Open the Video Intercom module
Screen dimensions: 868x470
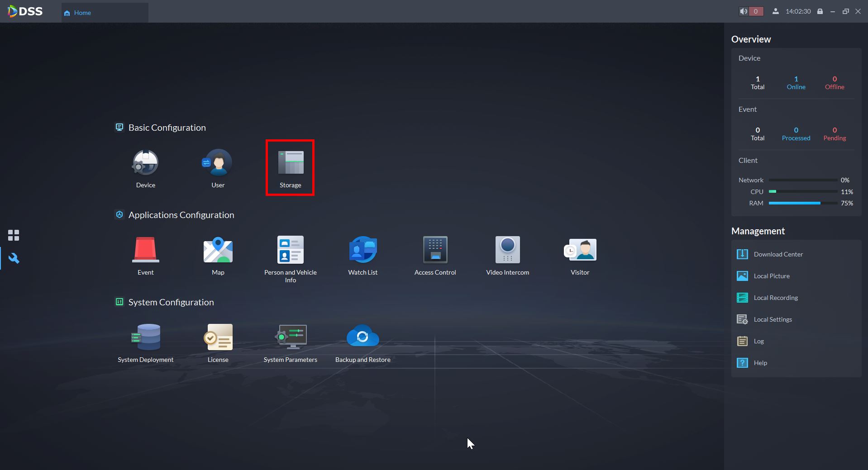[x=507, y=250]
